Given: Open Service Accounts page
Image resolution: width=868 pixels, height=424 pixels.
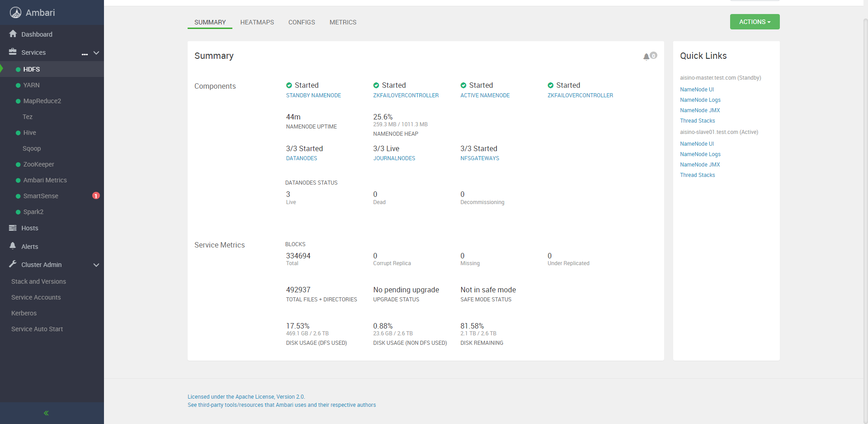Looking at the screenshot, I should coord(36,297).
